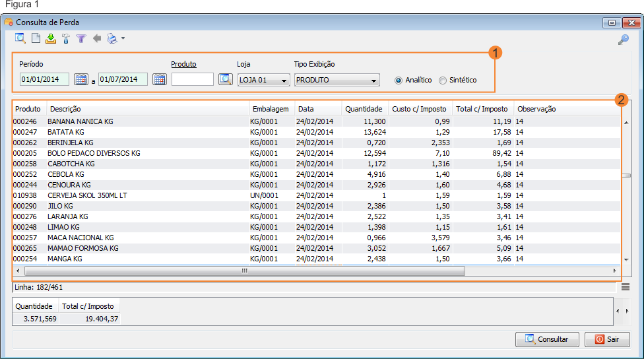Click the key-shaped search icon at top right

(624, 40)
